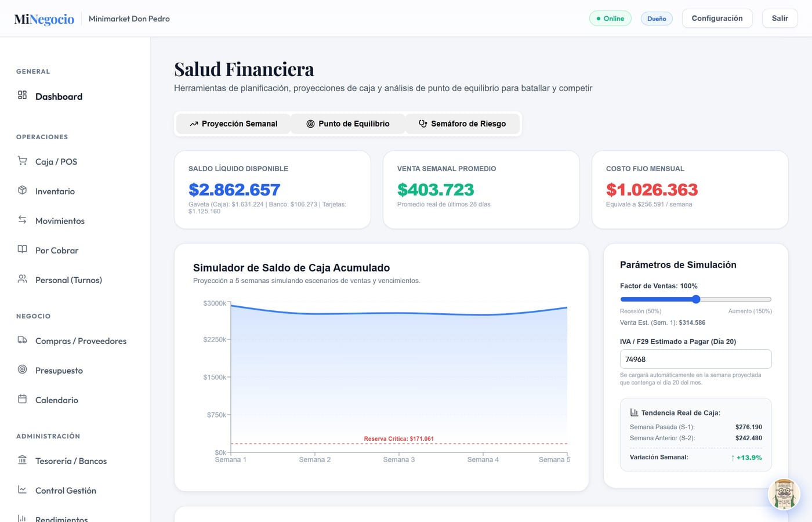Click the MiNegocio logo
This screenshot has width=812, height=522.
44,19
